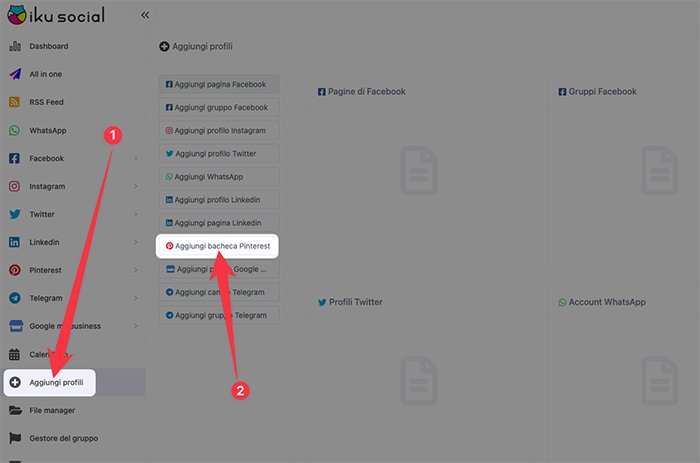Click the Instagram icon in sidebar
Screen dimensions: 700x463
pos(14,186)
